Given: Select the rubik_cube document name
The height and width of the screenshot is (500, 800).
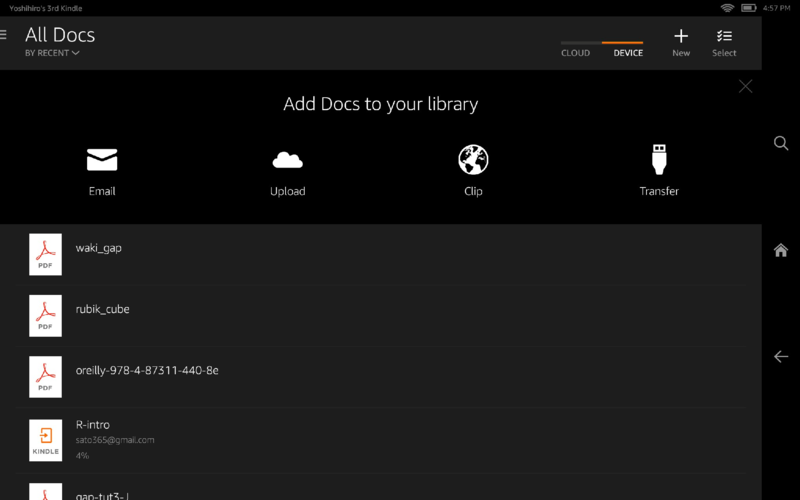Looking at the screenshot, I should [x=103, y=309].
